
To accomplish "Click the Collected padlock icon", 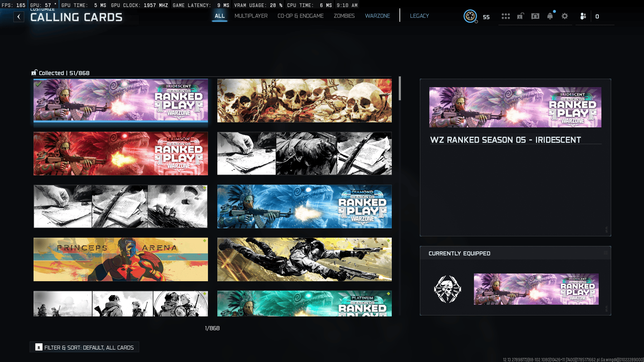I will [34, 73].
